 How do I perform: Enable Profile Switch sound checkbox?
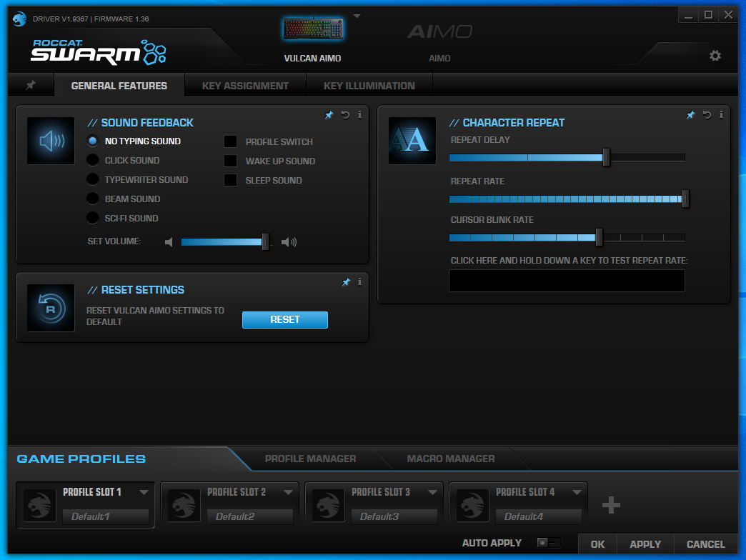click(230, 141)
